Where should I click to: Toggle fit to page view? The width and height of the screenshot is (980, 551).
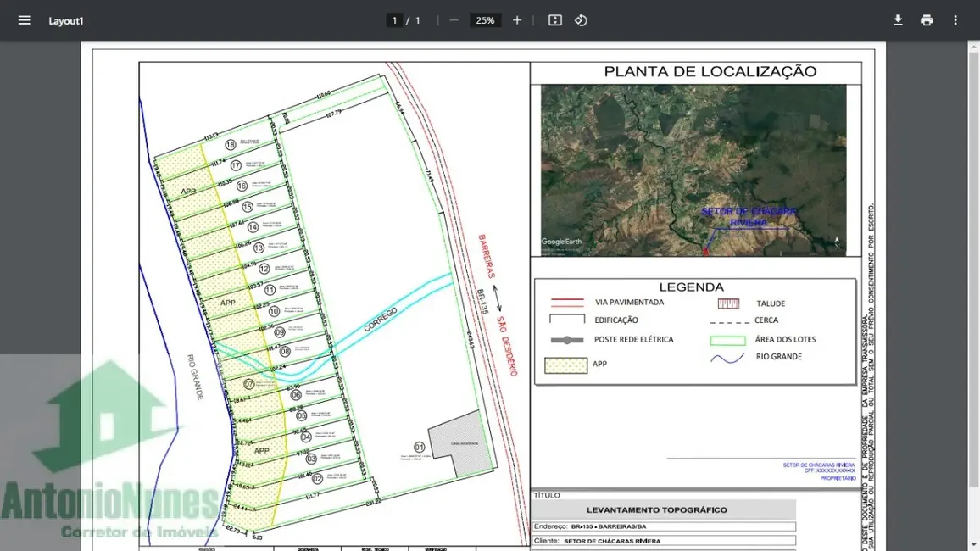click(555, 20)
